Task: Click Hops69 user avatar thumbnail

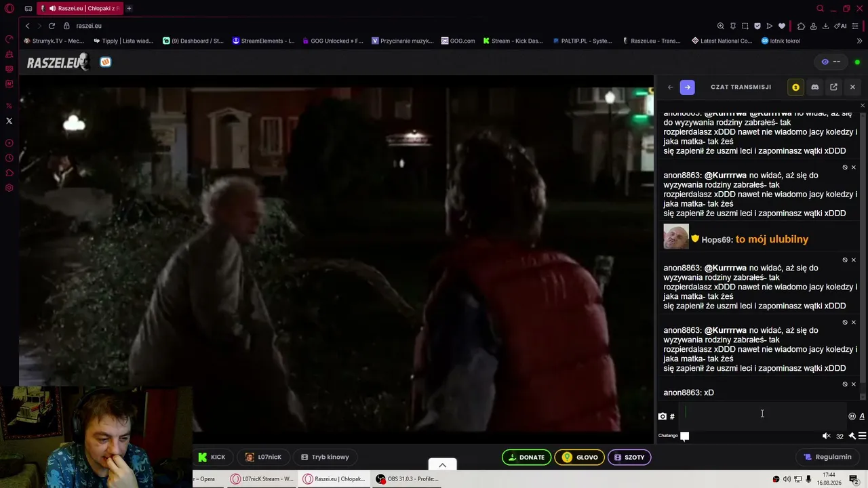Action: point(676,237)
